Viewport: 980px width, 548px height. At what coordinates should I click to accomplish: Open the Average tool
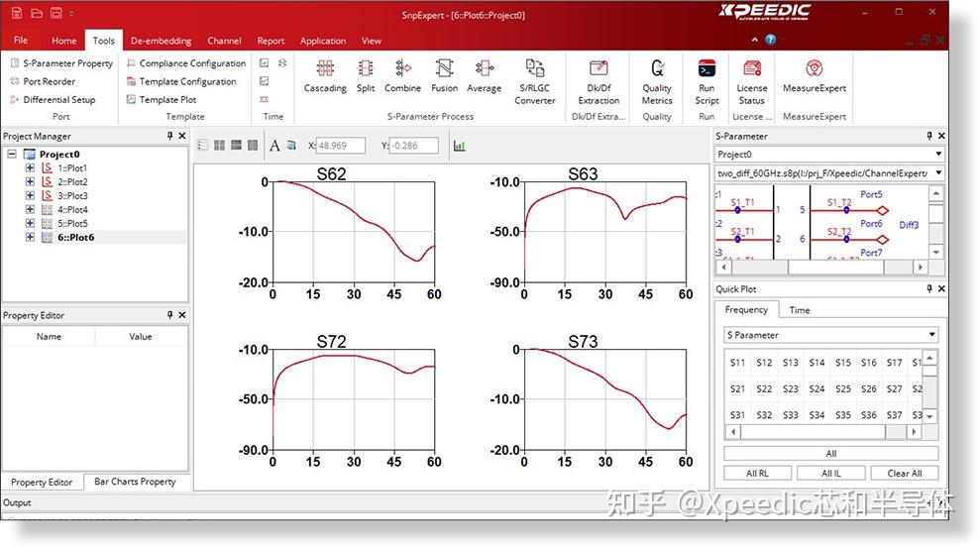484,76
